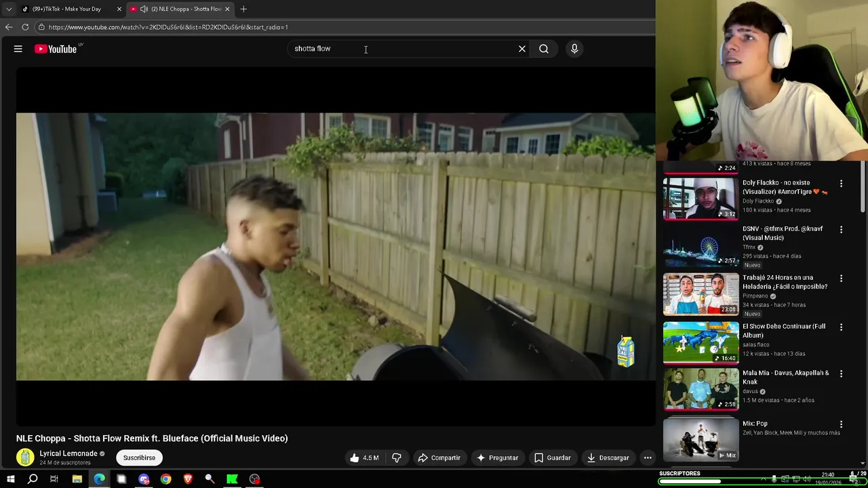Open the Lyrical Lemonade channel name link

[68, 453]
